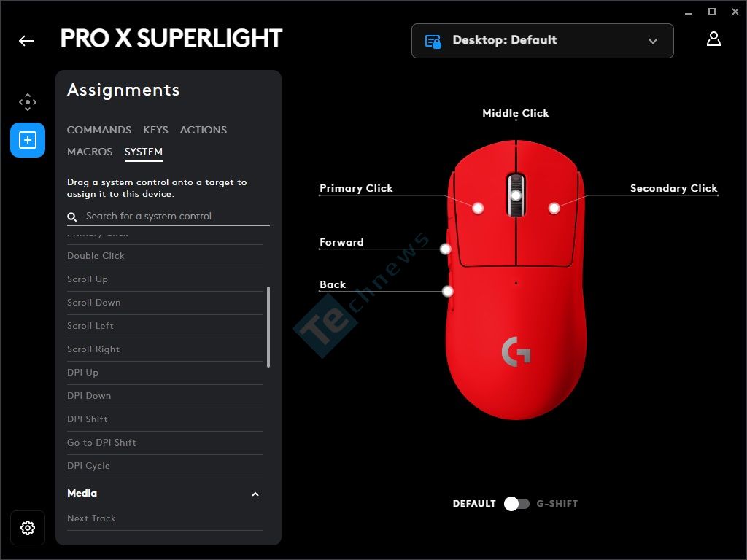Open the KEYS tab
Viewport: 747px width, 560px height.
pyautogui.click(x=155, y=130)
